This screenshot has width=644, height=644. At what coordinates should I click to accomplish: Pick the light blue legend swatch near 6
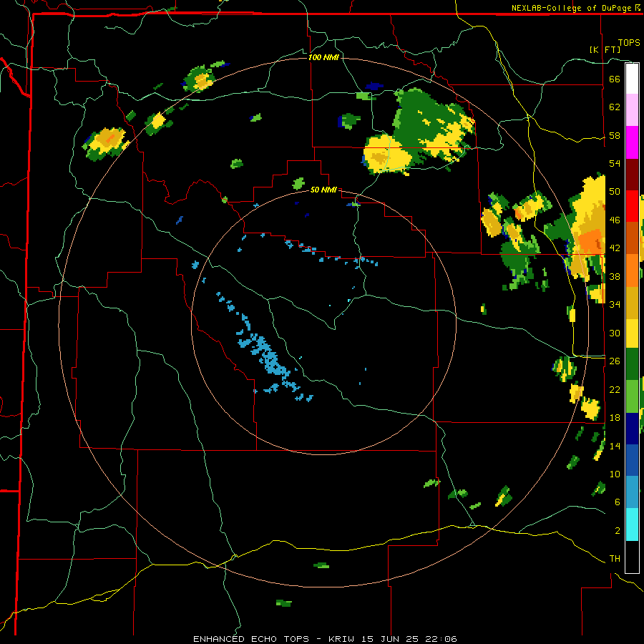coord(632,492)
